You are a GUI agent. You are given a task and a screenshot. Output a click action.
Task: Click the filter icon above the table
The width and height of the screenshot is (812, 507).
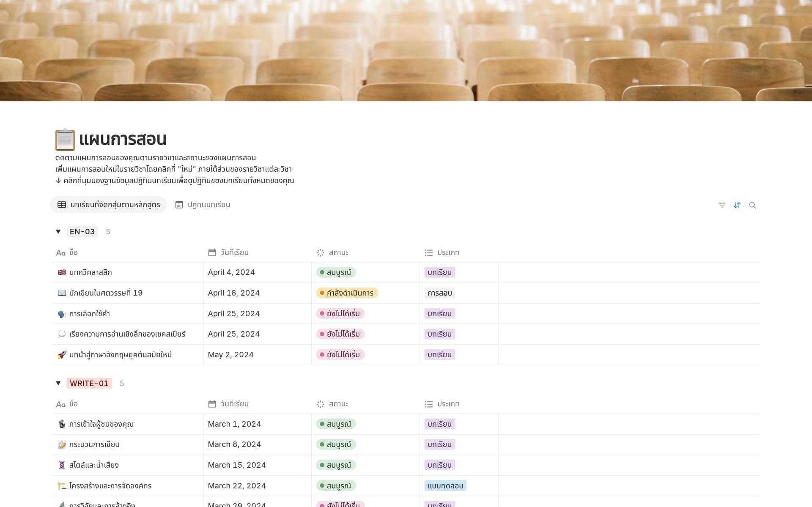coord(722,205)
